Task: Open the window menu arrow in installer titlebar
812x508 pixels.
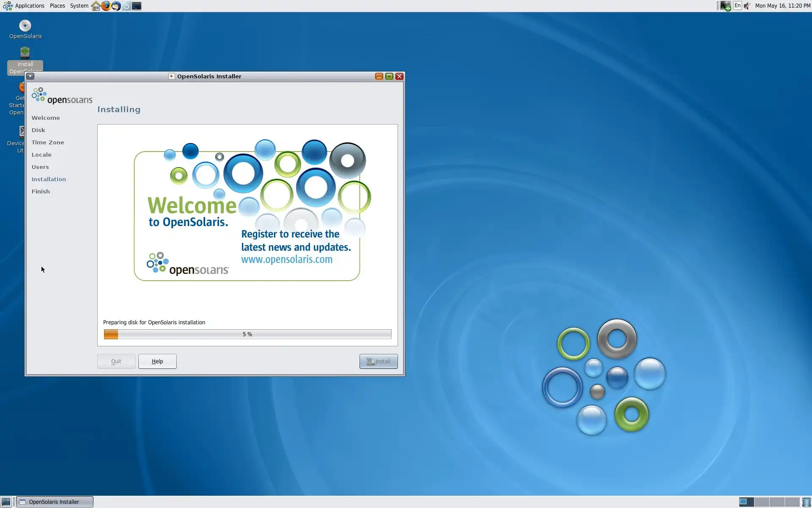Action: pyautogui.click(x=30, y=76)
